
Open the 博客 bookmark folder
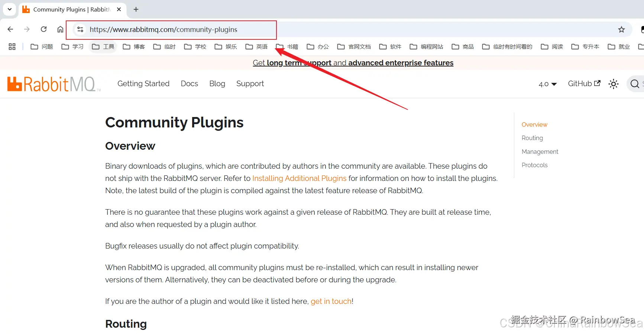point(134,46)
